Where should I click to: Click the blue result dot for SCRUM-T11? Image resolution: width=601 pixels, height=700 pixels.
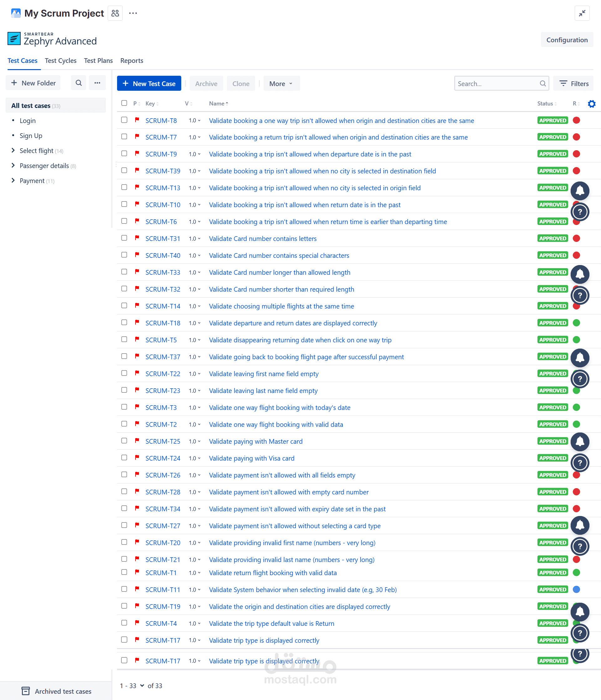(x=576, y=589)
